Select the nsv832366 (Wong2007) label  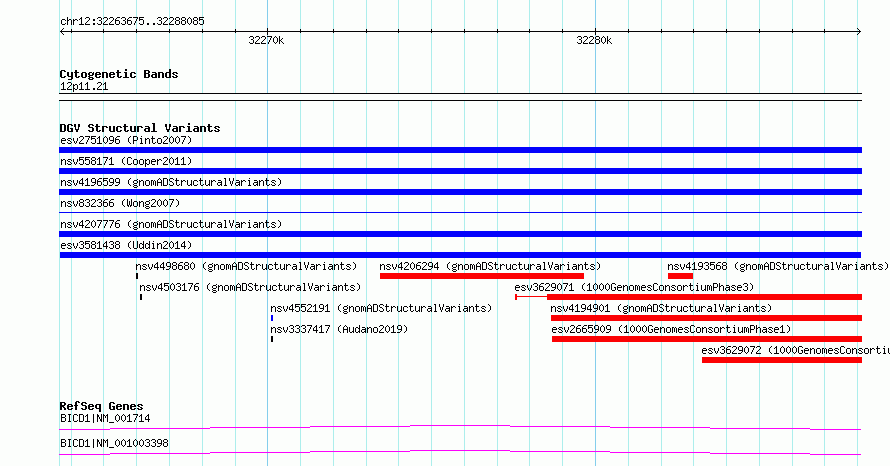pos(120,203)
